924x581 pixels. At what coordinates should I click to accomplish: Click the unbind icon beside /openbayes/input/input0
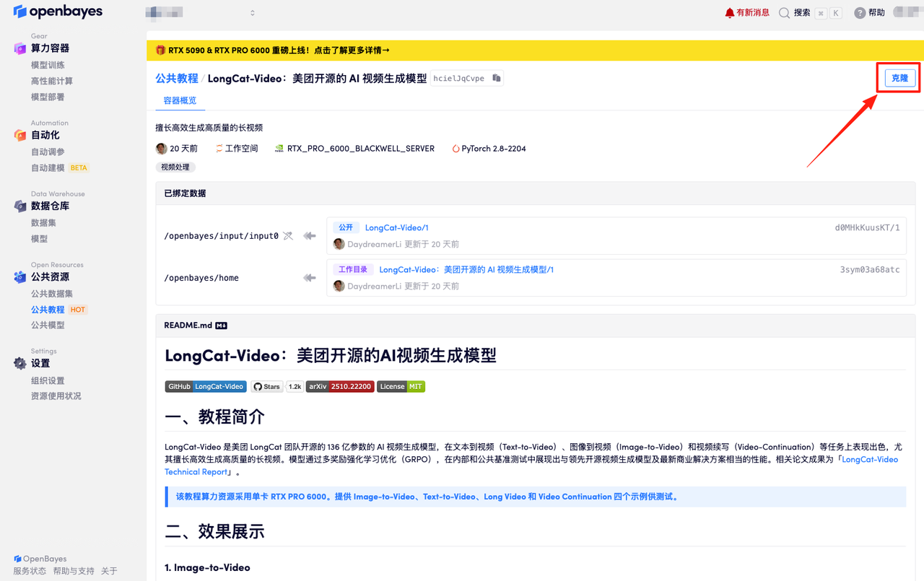pyautogui.click(x=288, y=236)
